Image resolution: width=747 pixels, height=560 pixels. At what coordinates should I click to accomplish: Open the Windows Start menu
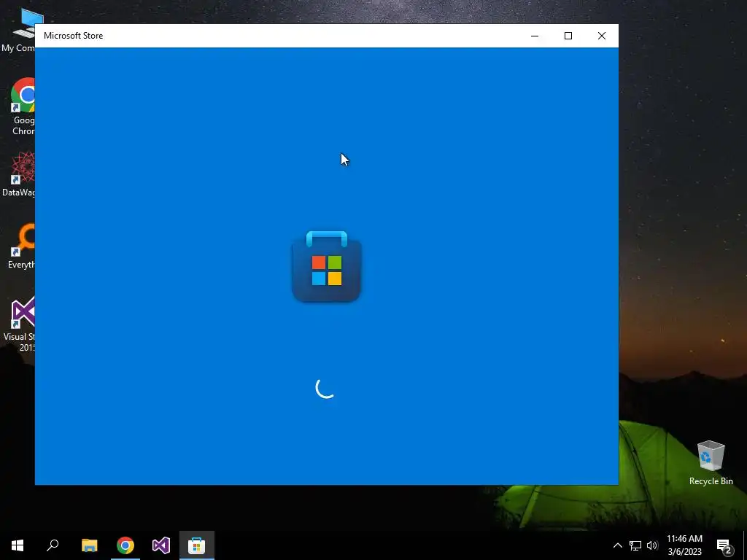18,545
